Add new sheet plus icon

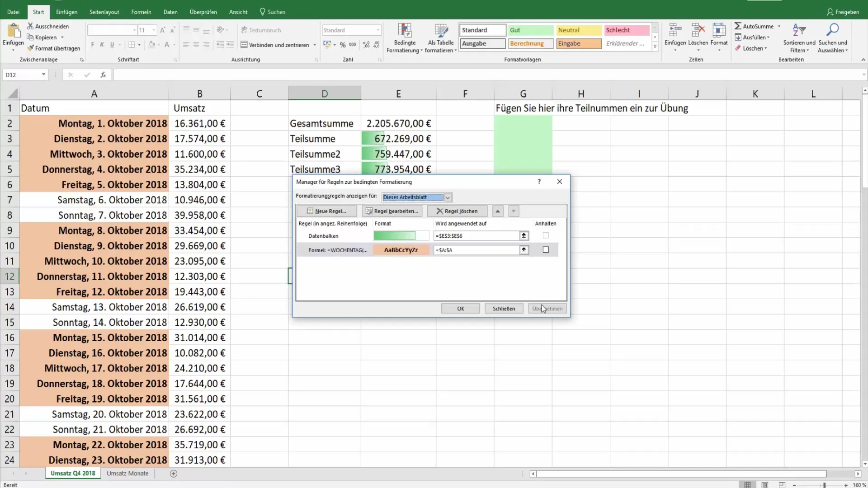click(x=174, y=474)
